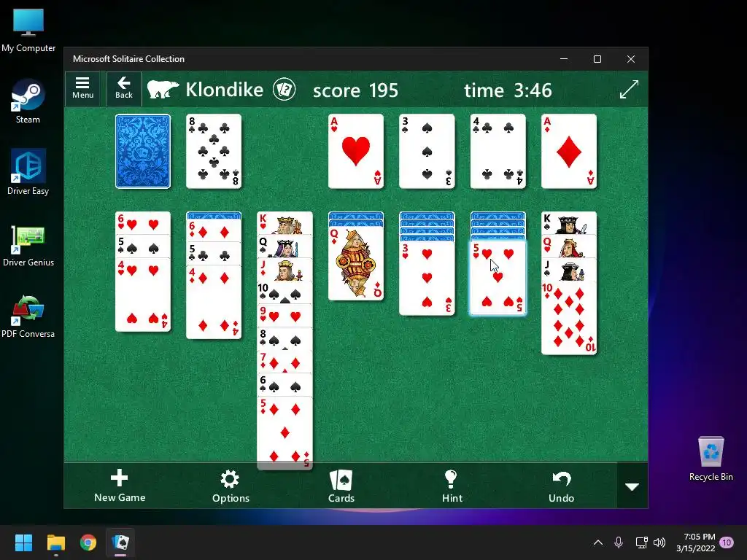
Task: Select the Driver Easy desktop shortcut
Action: [x=28, y=172]
